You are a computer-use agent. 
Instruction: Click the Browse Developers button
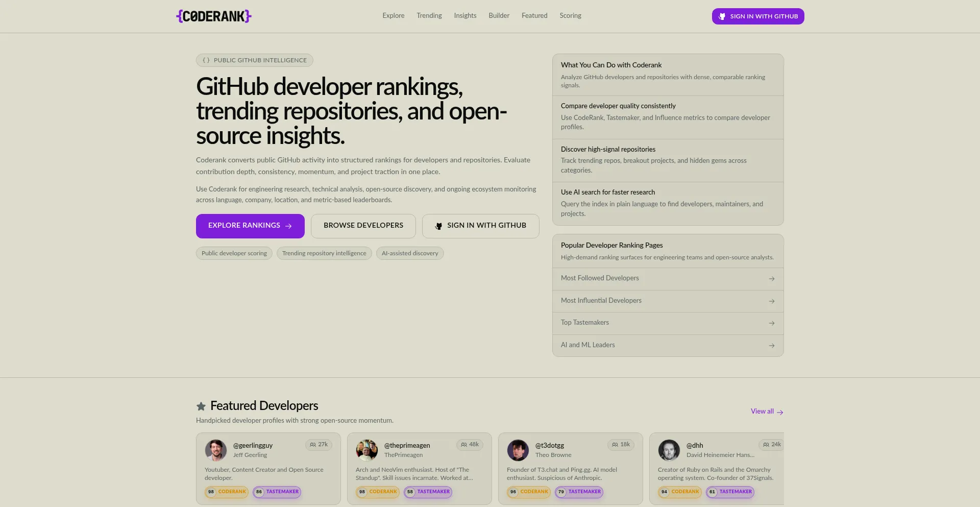(363, 226)
